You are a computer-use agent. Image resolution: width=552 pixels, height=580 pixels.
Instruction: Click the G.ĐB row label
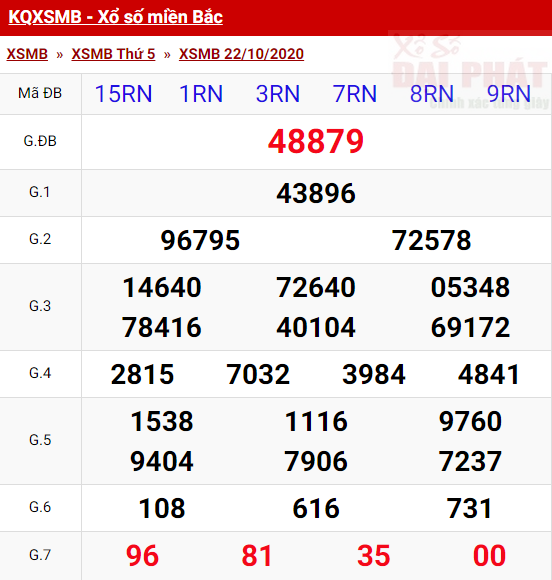(x=40, y=141)
